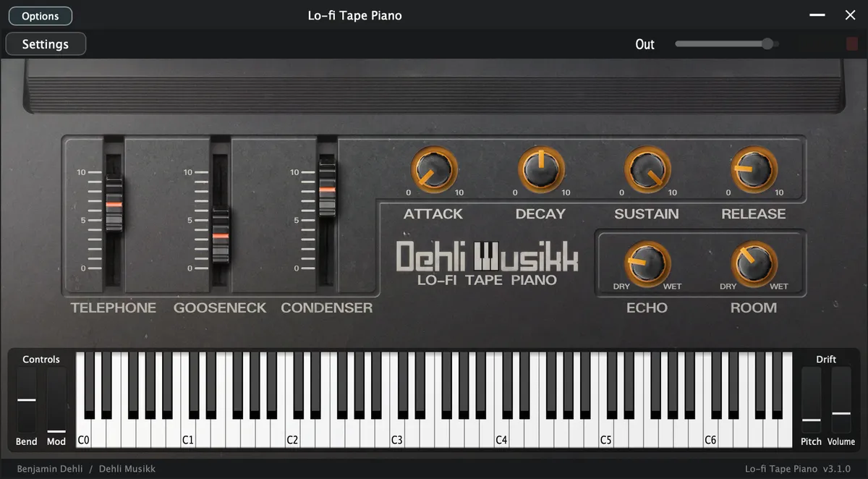
Task: Click the Mod wheel control
Action: [56, 400]
